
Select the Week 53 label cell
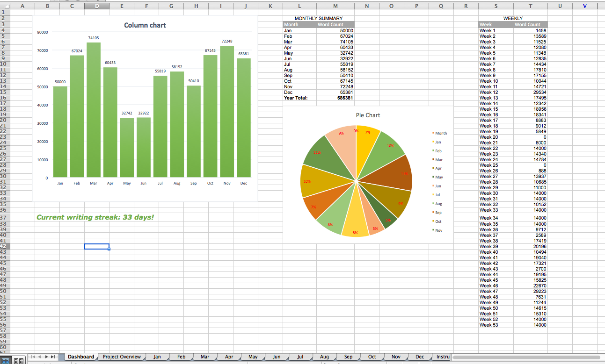496,325
